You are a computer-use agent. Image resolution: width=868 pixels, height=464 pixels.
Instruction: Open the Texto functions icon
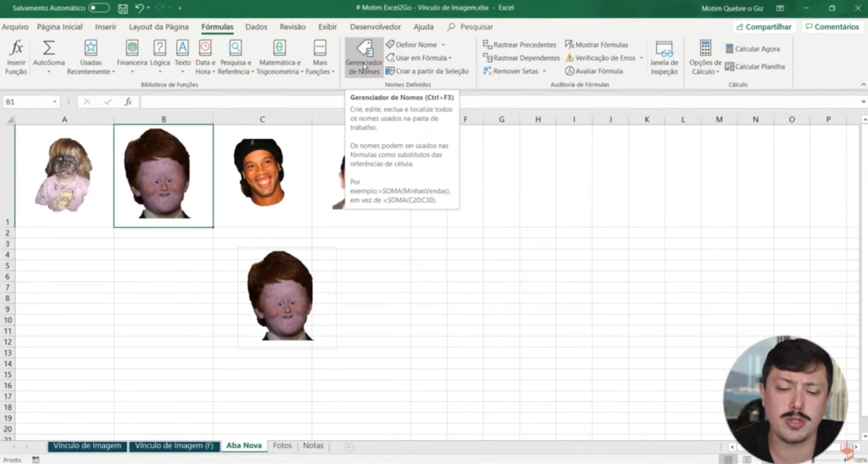coord(183,48)
